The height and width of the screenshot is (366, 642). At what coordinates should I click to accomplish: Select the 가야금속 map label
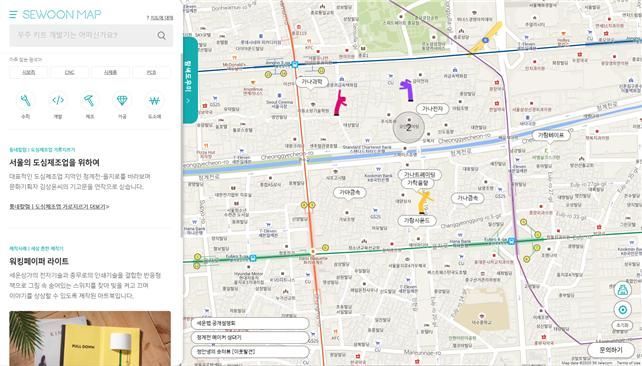pyautogui.click(x=350, y=192)
